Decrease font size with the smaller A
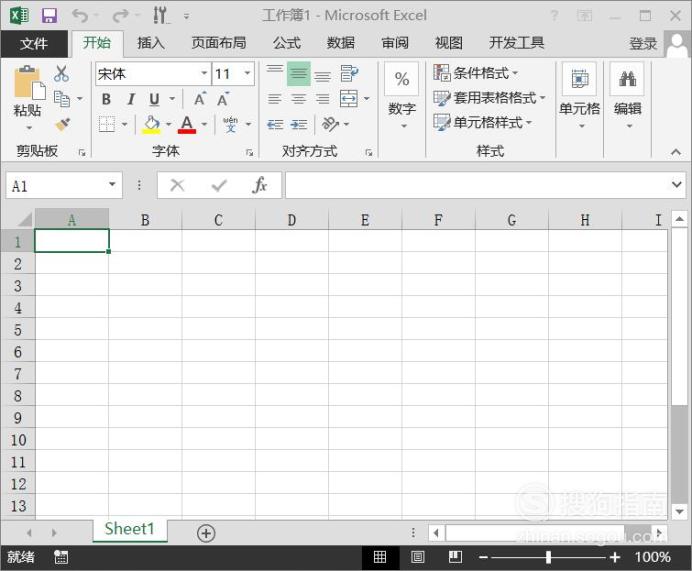Screen dimensions: 692x571 (223, 99)
